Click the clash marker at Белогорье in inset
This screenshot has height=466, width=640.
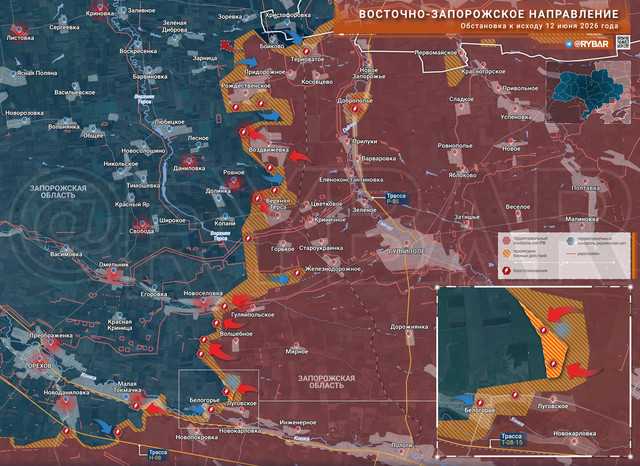(480, 403)
